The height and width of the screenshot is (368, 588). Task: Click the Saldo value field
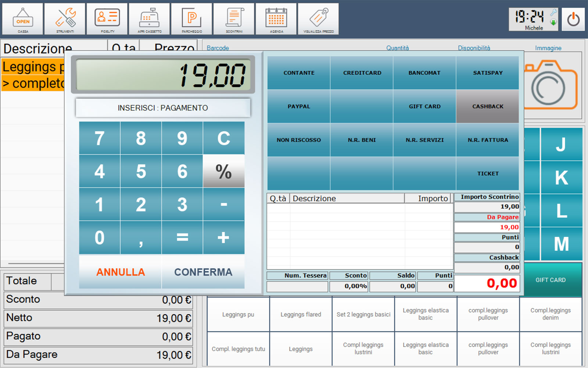click(392, 286)
